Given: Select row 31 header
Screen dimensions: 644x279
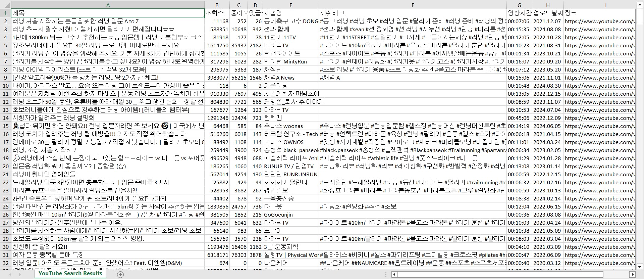Looking at the screenshot, I should coord(5,255).
